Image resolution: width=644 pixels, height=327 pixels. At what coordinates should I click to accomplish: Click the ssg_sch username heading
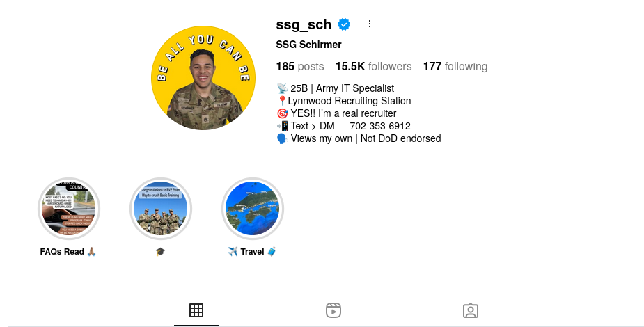pos(304,24)
